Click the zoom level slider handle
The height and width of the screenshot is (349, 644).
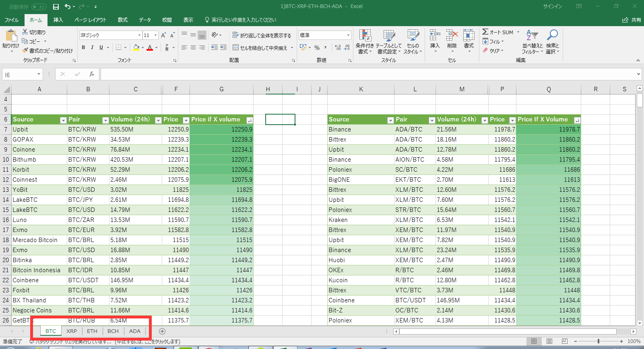599,341
